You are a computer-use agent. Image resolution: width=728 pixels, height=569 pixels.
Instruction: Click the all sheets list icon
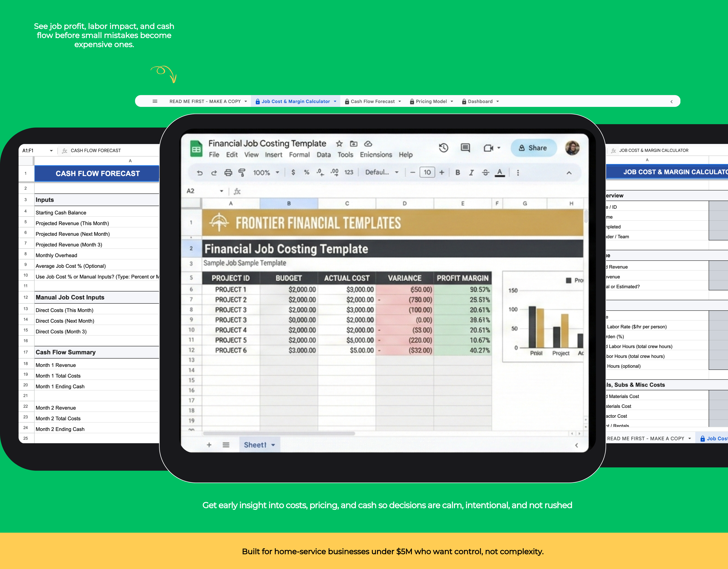[226, 445]
